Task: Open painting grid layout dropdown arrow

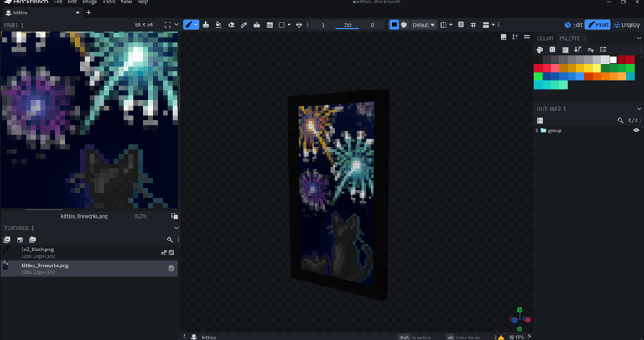Action: (493, 25)
